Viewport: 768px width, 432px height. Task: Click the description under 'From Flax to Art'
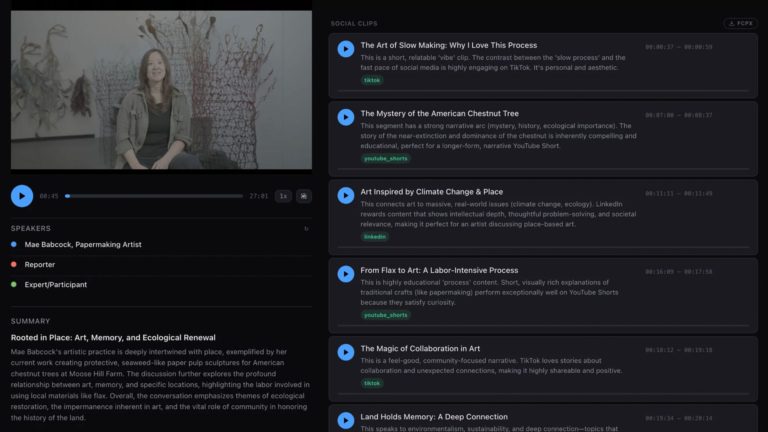489,292
